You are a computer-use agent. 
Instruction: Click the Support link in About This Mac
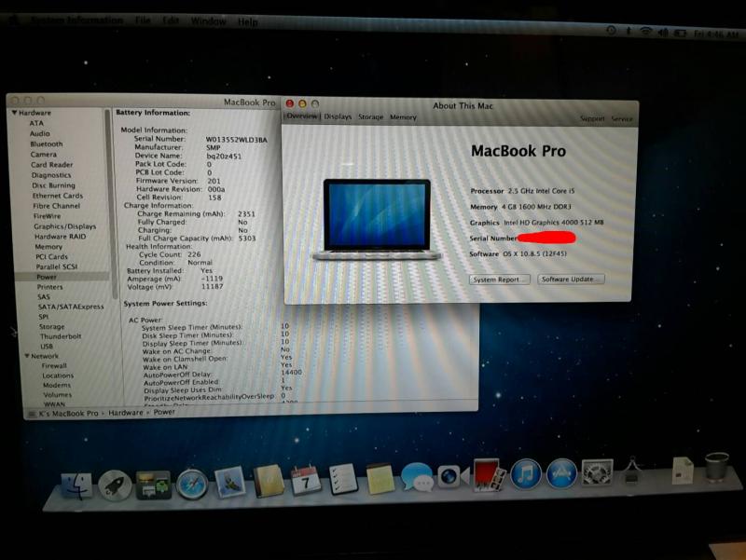[592, 119]
